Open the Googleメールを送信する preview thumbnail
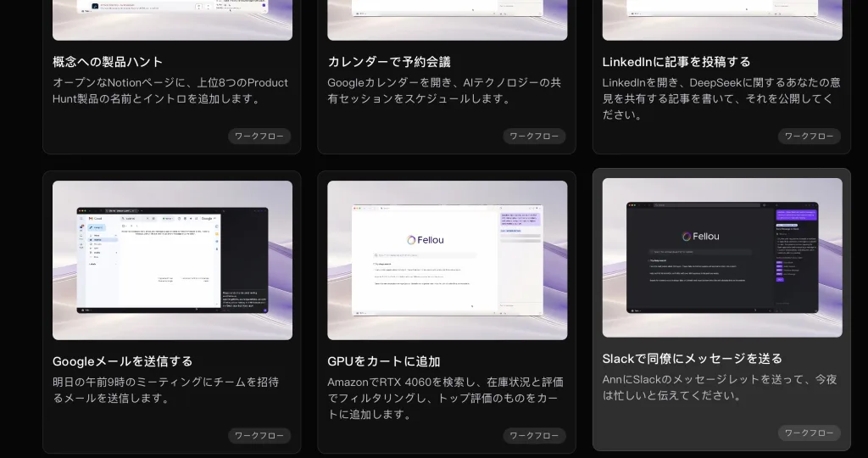 tap(172, 260)
